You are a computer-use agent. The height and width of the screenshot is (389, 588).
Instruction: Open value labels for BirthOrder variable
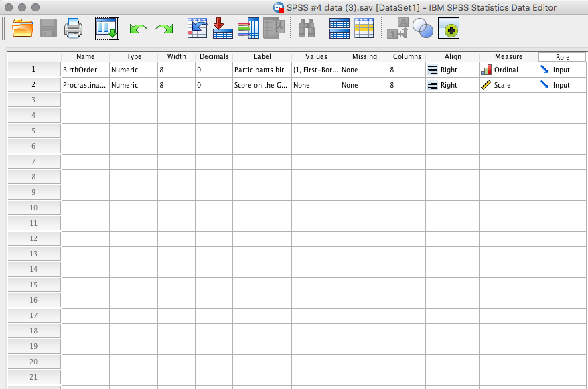pyautogui.click(x=316, y=69)
